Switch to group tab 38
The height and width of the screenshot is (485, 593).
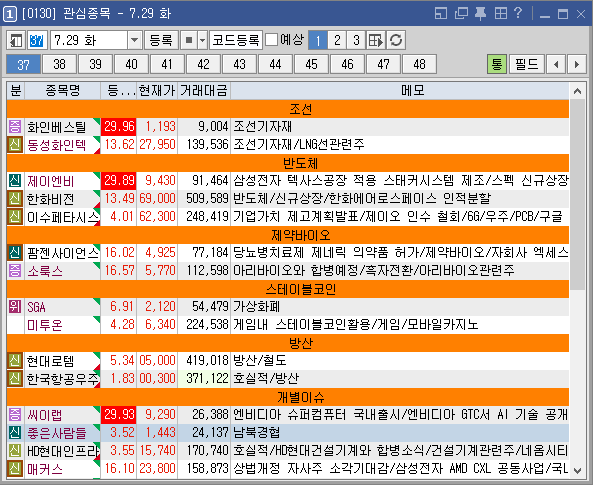59,64
